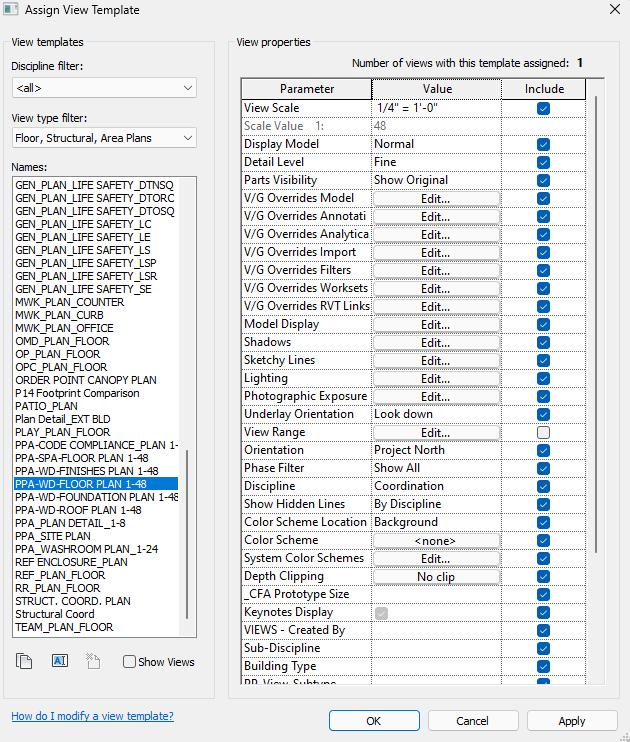Edit V/G Overrides Filters

(436, 271)
